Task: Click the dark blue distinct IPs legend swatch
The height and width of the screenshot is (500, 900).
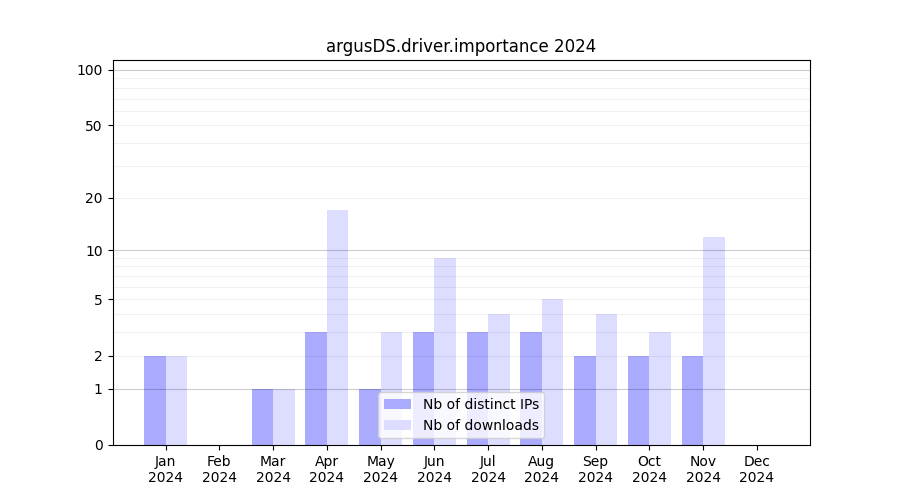Action: 397,404
